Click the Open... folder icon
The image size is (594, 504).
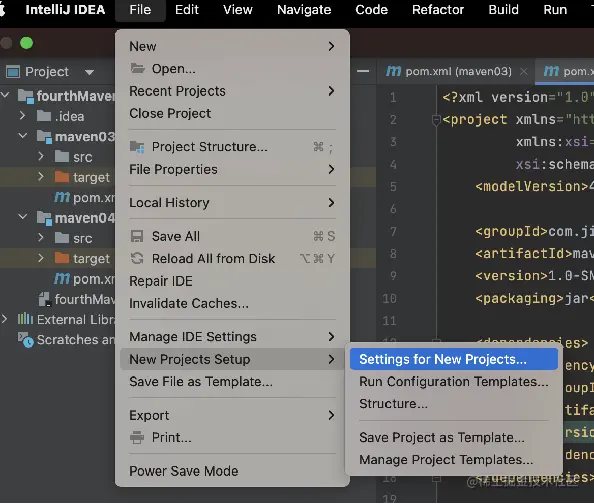(x=138, y=69)
